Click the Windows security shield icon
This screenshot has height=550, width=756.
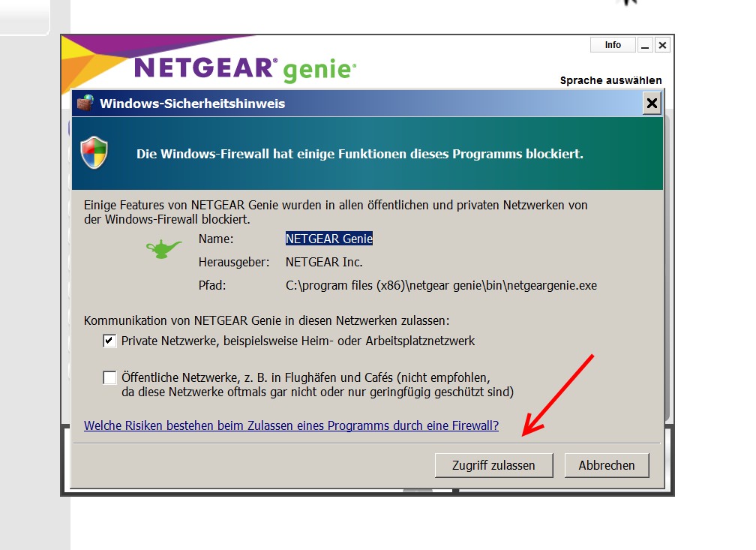94,153
